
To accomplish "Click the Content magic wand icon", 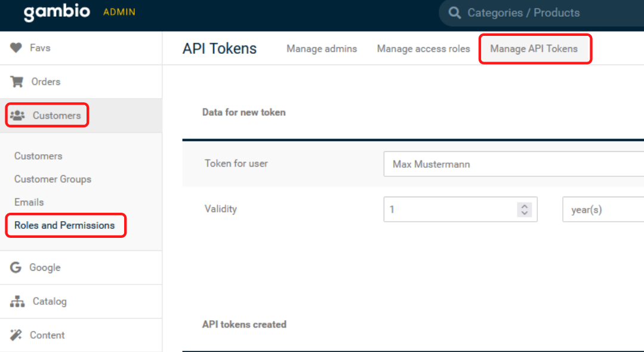I will pyautogui.click(x=16, y=335).
